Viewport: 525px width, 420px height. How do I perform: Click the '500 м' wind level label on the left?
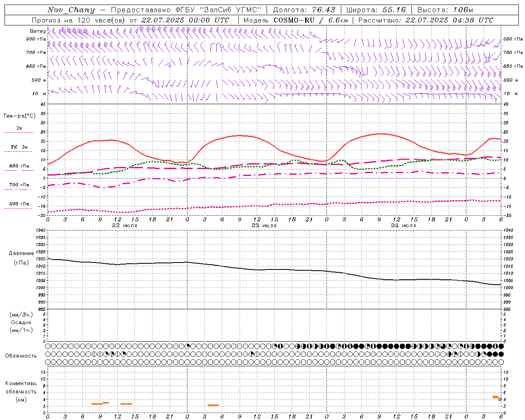coord(39,80)
